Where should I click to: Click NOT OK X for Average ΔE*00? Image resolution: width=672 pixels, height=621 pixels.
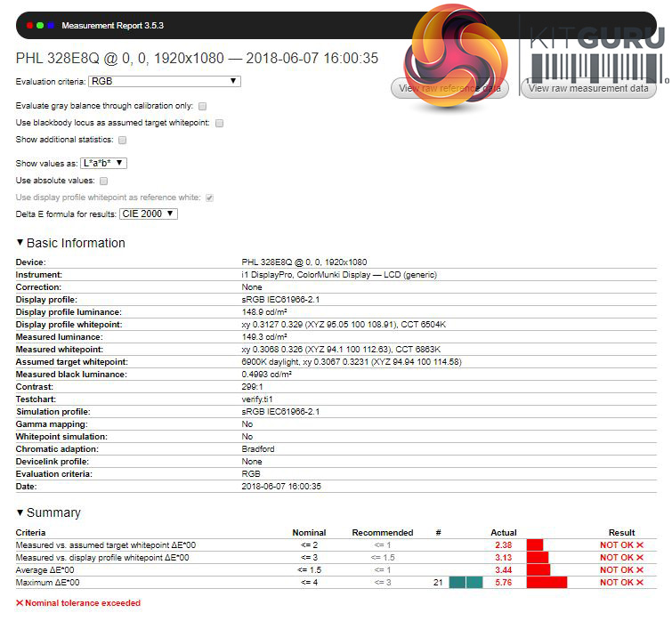[621, 570]
